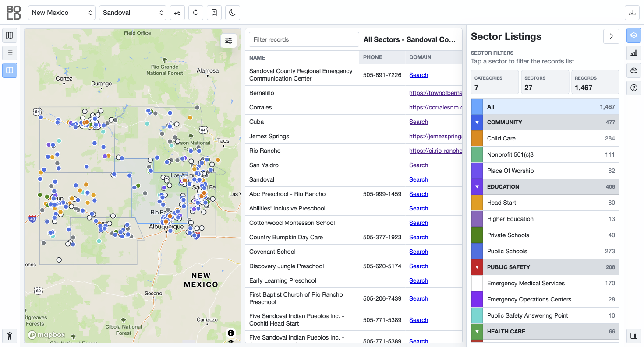This screenshot has height=347, width=644.
Task: Click Search link for Cottonwood Montessori School
Action: tap(418, 223)
